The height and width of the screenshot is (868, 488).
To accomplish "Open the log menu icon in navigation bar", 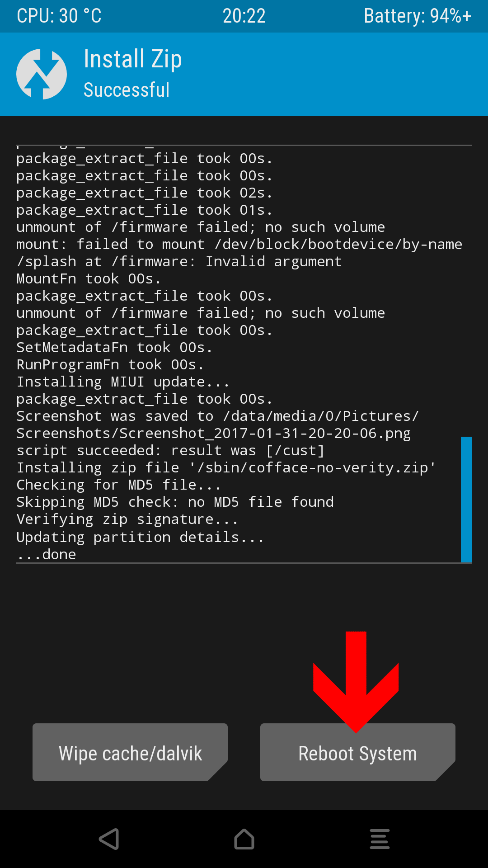I will coord(380,839).
